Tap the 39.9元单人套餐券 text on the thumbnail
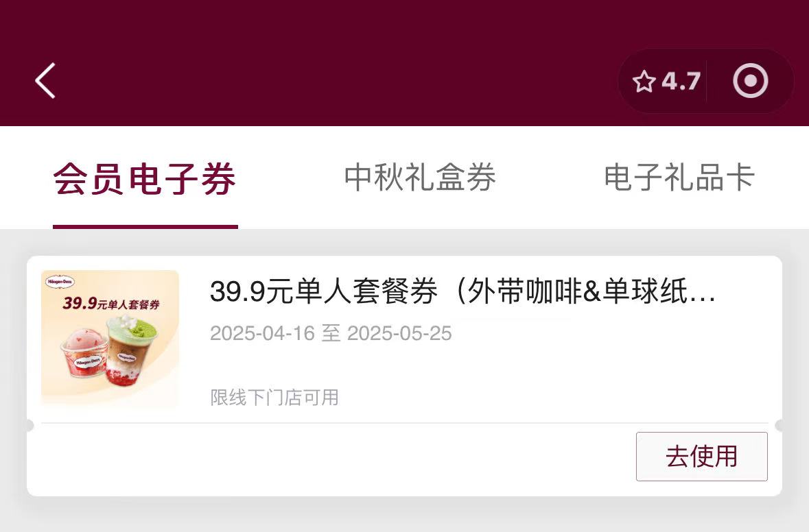The image size is (809, 532). (111, 303)
